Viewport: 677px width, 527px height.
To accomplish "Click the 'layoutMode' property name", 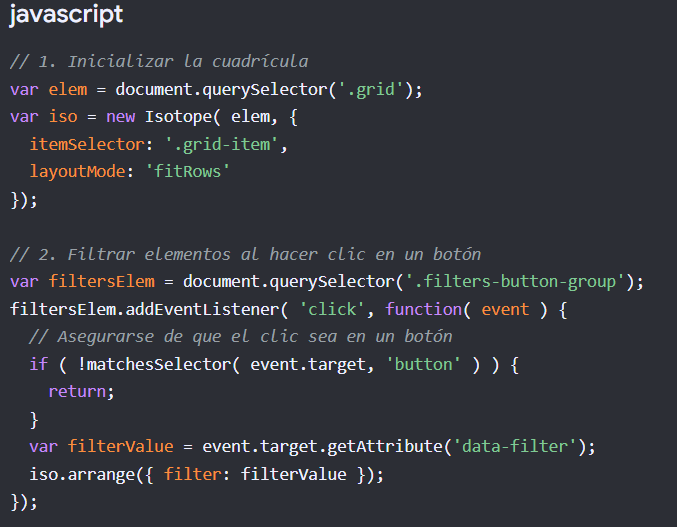I will [77, 172].
